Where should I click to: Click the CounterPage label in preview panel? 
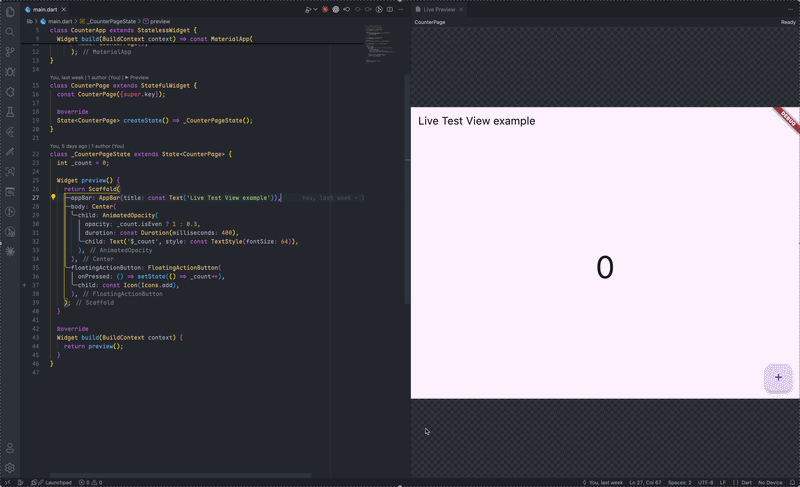[x=430, y=22]
